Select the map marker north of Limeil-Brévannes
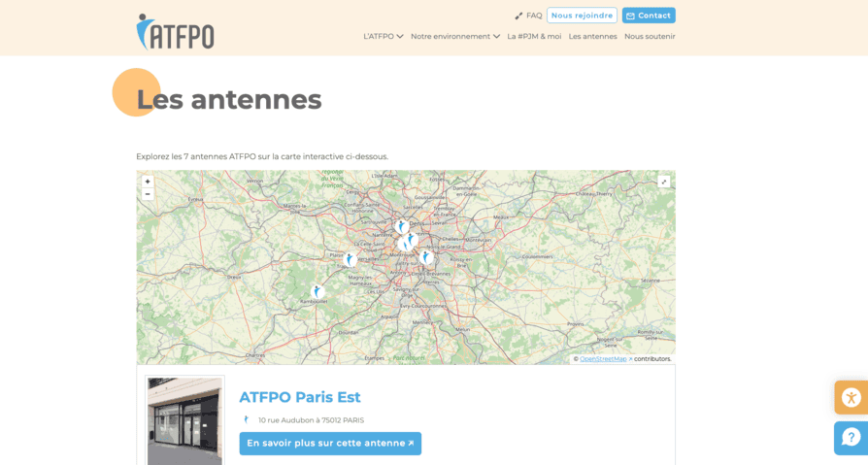Image resolution: width=868 pixels, height=465 pixels. (425, 257)
